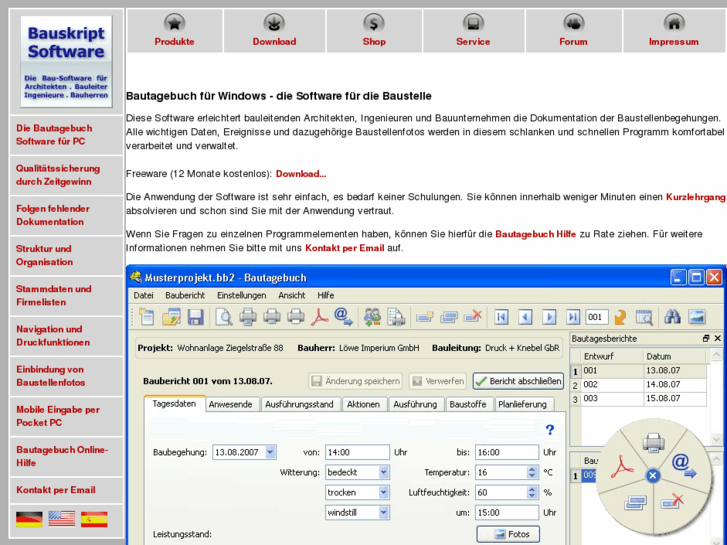Open the 'trocken' dropdown
The image size is (727, 545).
coord(383,492)
